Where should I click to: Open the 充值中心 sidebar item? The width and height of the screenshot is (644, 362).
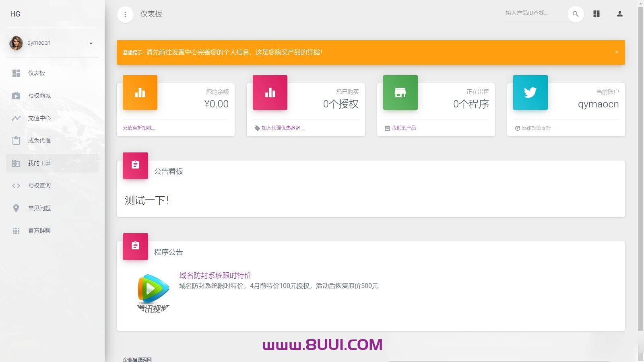coord(39,118)
